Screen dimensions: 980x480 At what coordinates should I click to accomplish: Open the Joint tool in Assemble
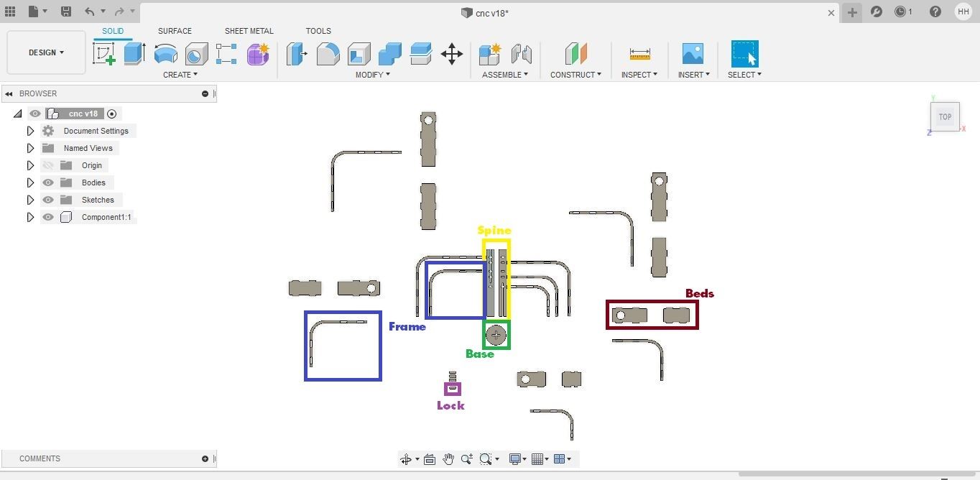[x=522, y=54]
